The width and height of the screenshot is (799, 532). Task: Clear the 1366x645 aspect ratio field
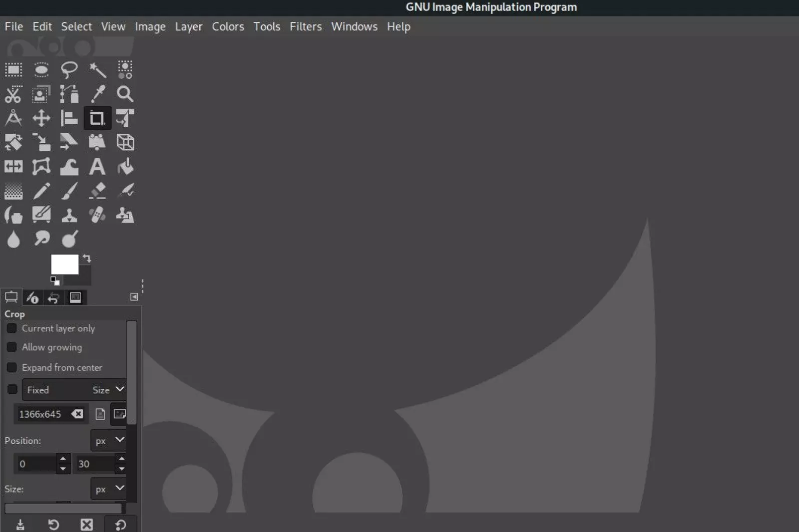pyautogui.click(x=78, y=414)
